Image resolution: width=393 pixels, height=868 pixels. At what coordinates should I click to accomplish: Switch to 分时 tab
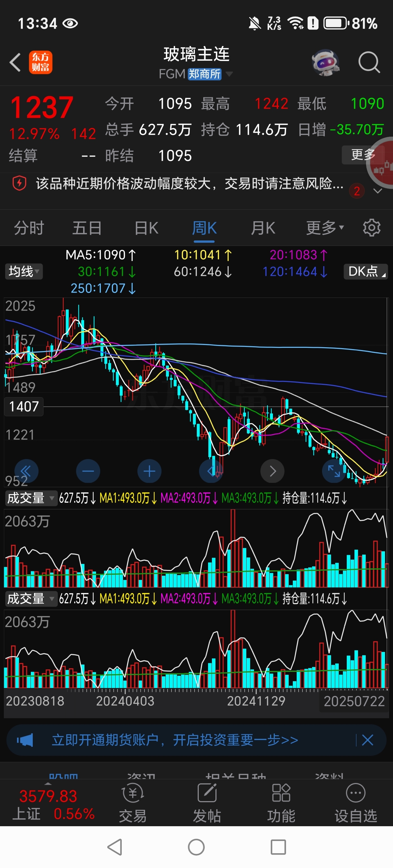(x=29, y=228)
